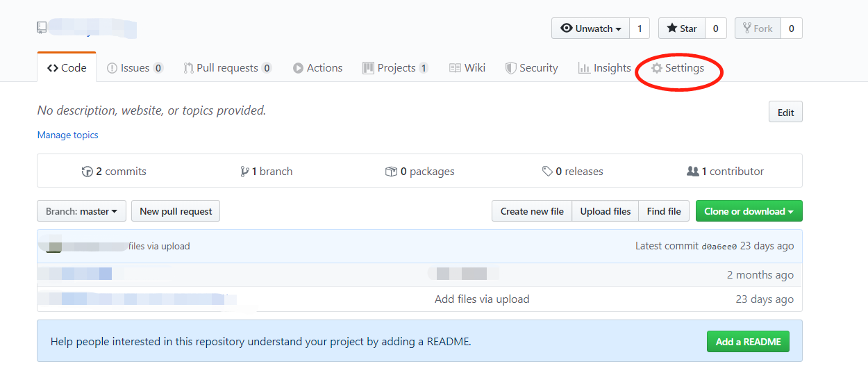Open the Code tab
The width and height of the screenshot is (868, 389).
[67, 68]
